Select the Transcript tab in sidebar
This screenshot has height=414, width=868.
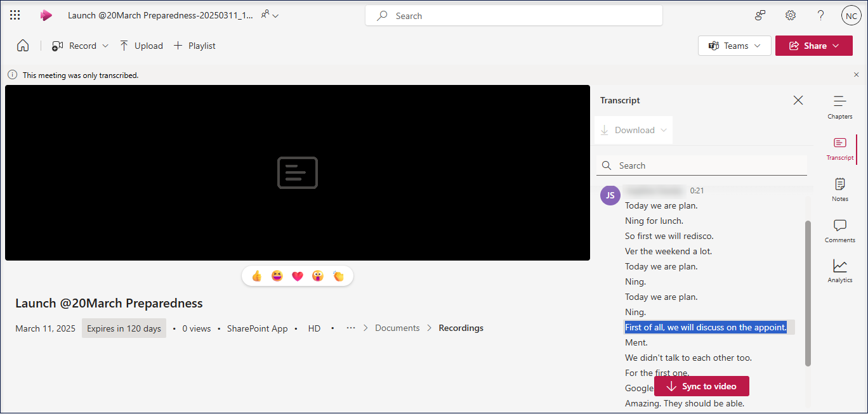(x=839, y=148)
